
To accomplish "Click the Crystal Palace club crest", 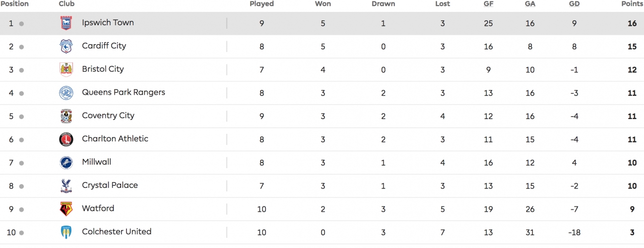I will tap(66, 186).
